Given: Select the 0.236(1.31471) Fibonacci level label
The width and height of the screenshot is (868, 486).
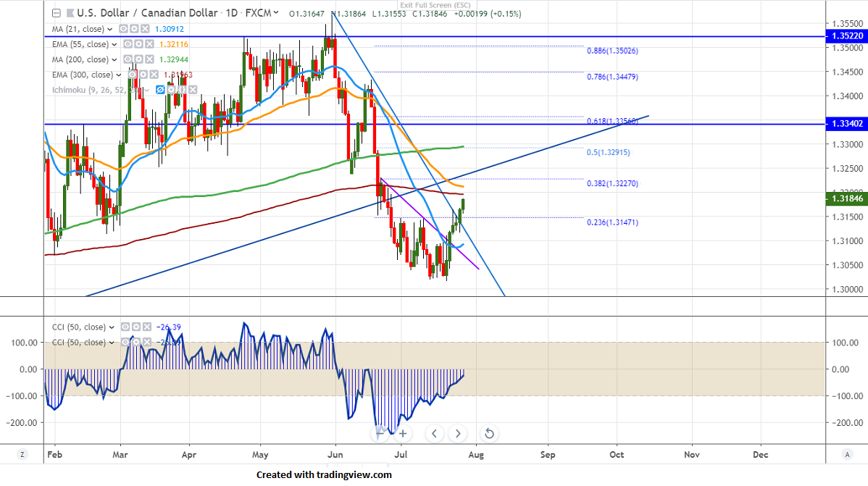Looking at the screenshot, I should pos(612,222).
